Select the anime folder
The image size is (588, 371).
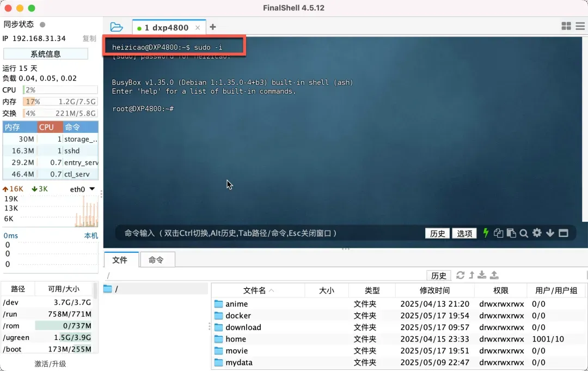399,304
